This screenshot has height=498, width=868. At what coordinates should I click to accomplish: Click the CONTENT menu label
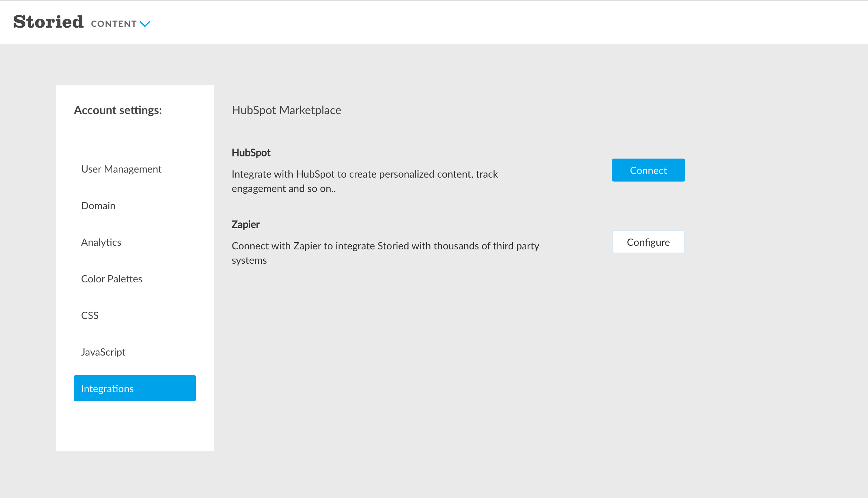coord(114,24)
